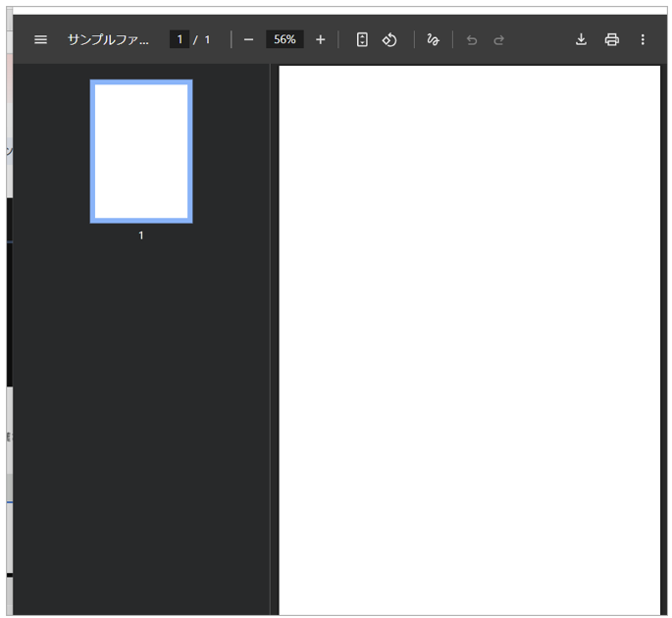The width and height of the screenshot is (672, 618).
Task: Click the fit to page icon
Action: coord(362,40)
